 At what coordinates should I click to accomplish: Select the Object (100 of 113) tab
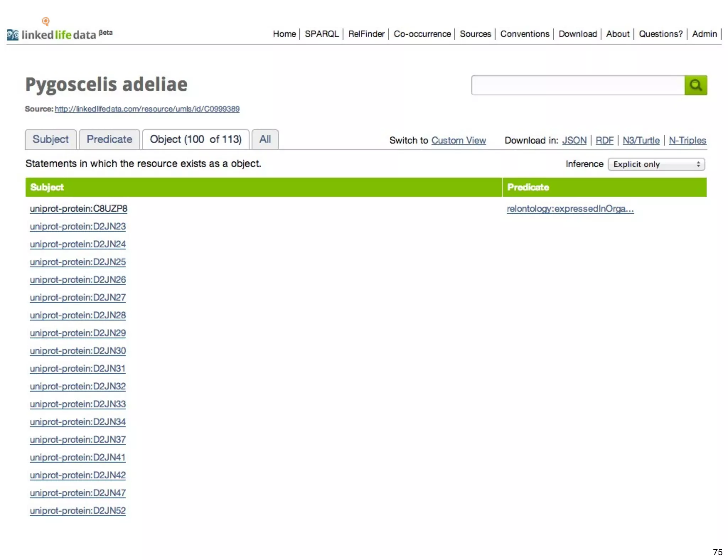pos(196,139)
